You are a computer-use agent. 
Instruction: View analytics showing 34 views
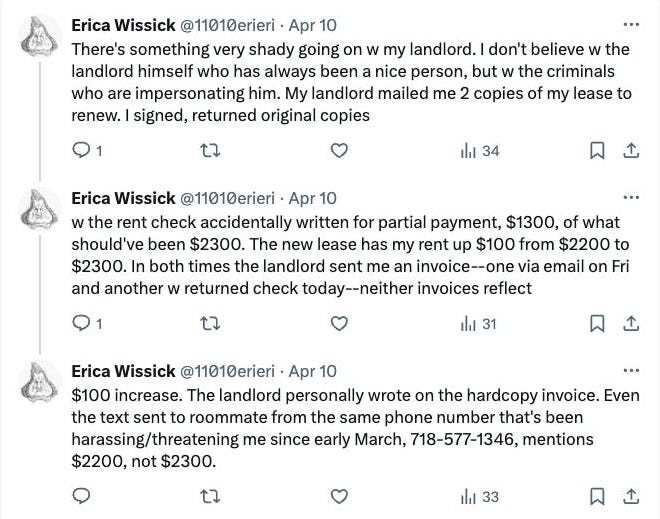[x=480, y=151]
